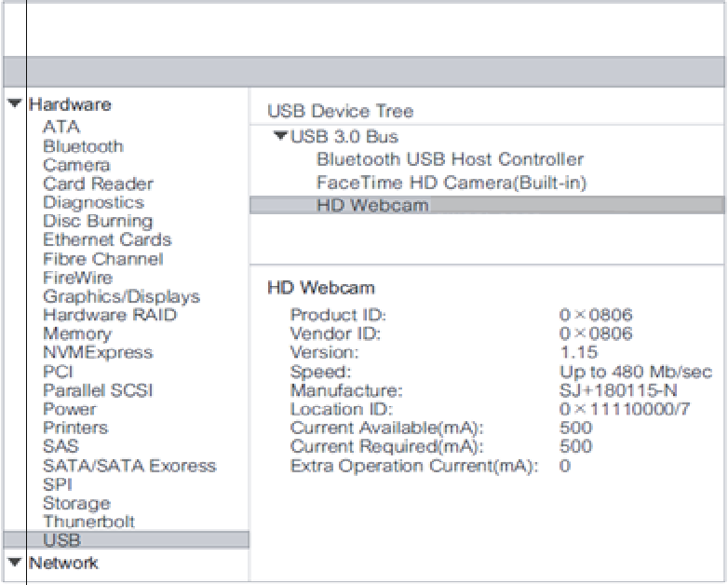Click the Storage sidebar entry

(x=76, y=503)
